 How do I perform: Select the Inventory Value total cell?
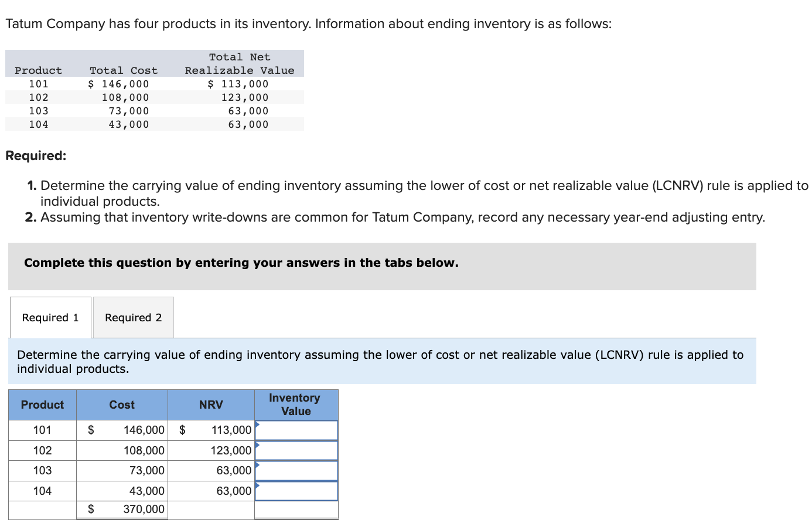click(296, 510)
